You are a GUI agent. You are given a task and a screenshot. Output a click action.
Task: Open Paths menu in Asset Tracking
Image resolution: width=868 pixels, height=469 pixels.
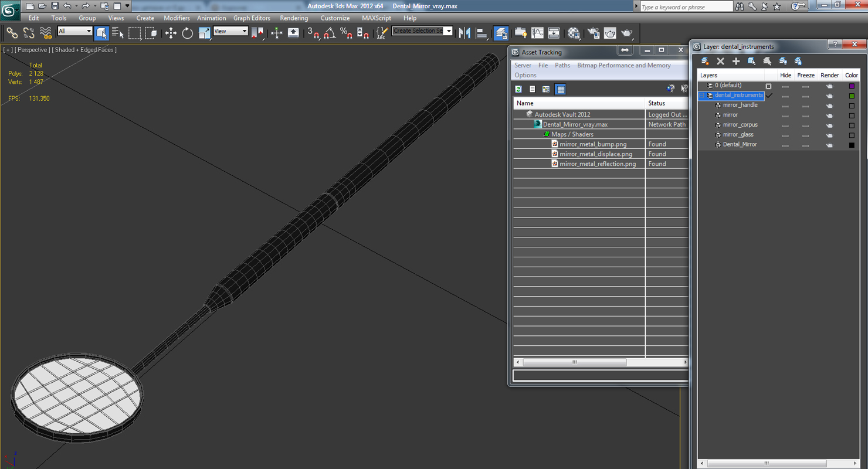point(562,65)
